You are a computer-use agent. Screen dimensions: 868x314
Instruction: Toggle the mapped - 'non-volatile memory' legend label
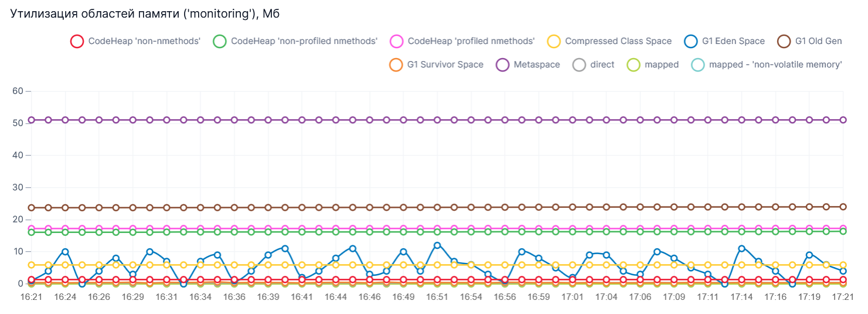775,65
